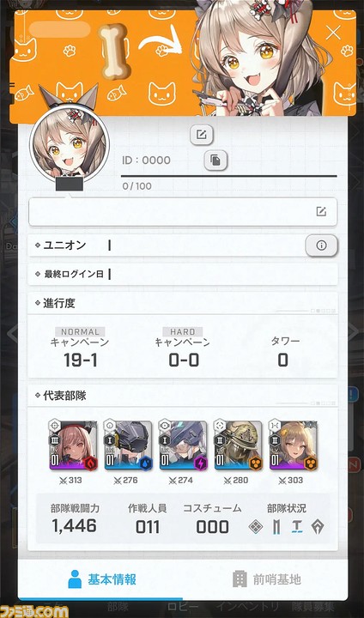Click the second 部隊状況 pillar icon

coord(276,527)
